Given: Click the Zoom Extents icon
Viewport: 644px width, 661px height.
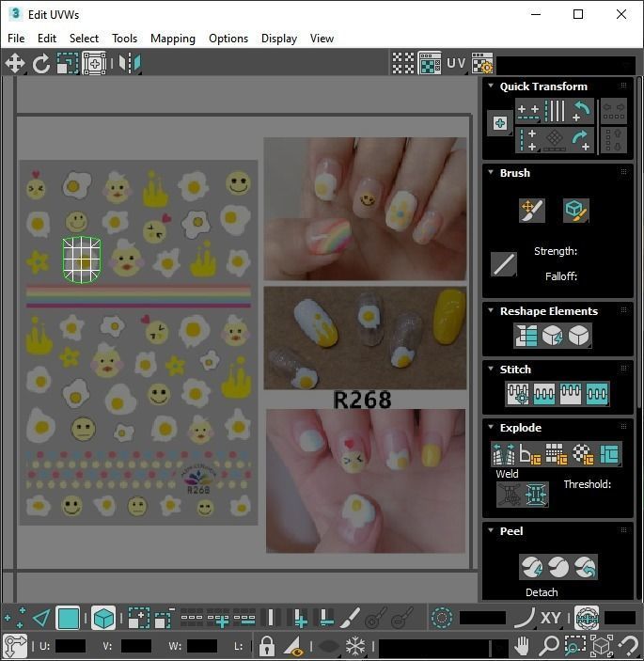Looking at the screenshot, I should pyautogui.click(x=602, y=645).
